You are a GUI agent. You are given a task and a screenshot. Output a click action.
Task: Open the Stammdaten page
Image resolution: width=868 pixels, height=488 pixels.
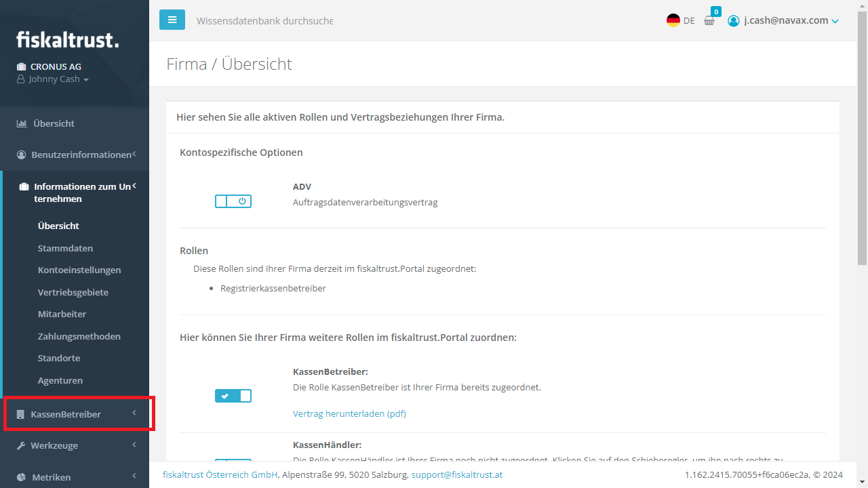coord(65,248)
